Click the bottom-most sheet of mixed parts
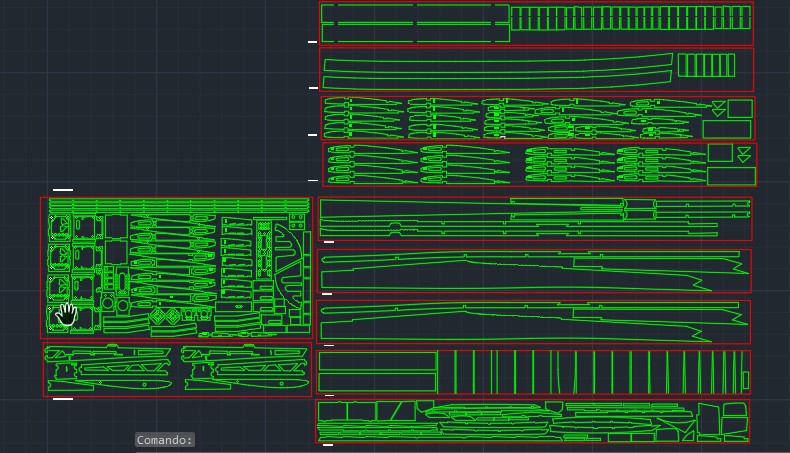The width and height of the screenshot is (790, 453). [533, 421]
